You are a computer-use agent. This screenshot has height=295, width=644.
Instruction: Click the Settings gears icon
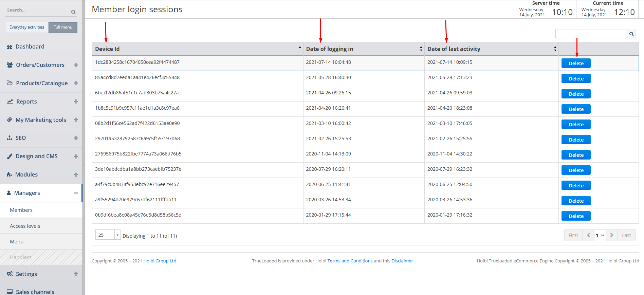click(x=10, y=274)
